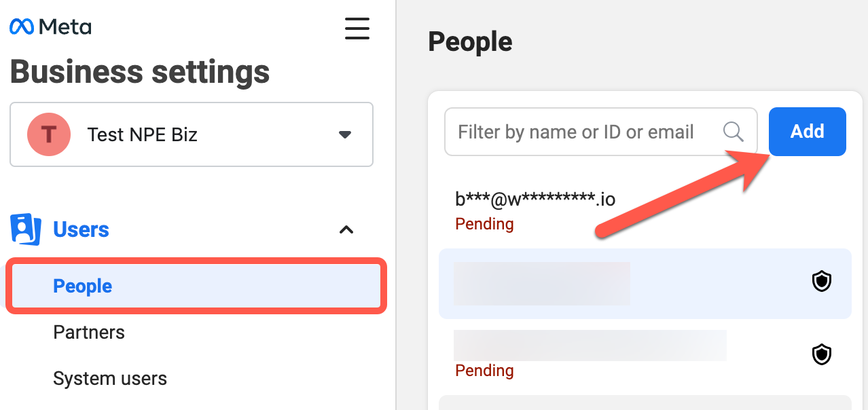
Task: Click the Meta logo
Action: pos(50,27)
